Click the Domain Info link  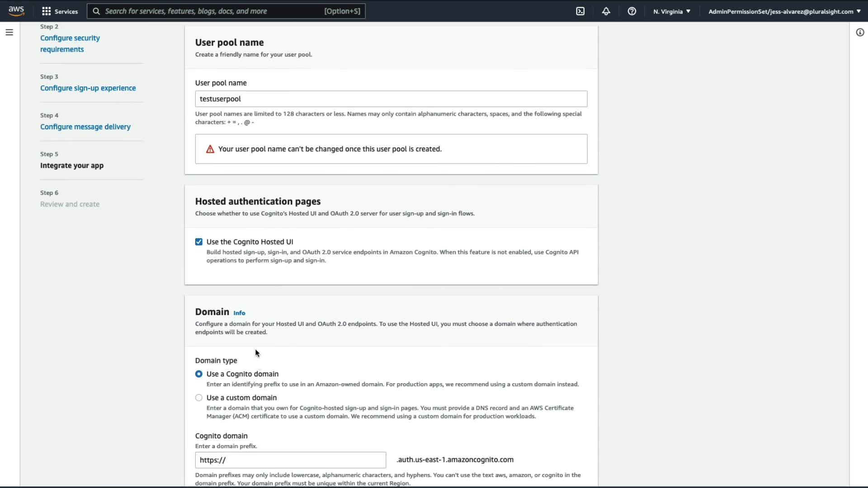click(239, 313)
